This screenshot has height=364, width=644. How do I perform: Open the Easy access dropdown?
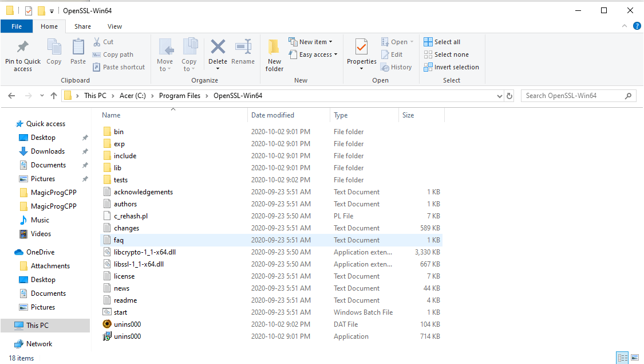[313, 54]
